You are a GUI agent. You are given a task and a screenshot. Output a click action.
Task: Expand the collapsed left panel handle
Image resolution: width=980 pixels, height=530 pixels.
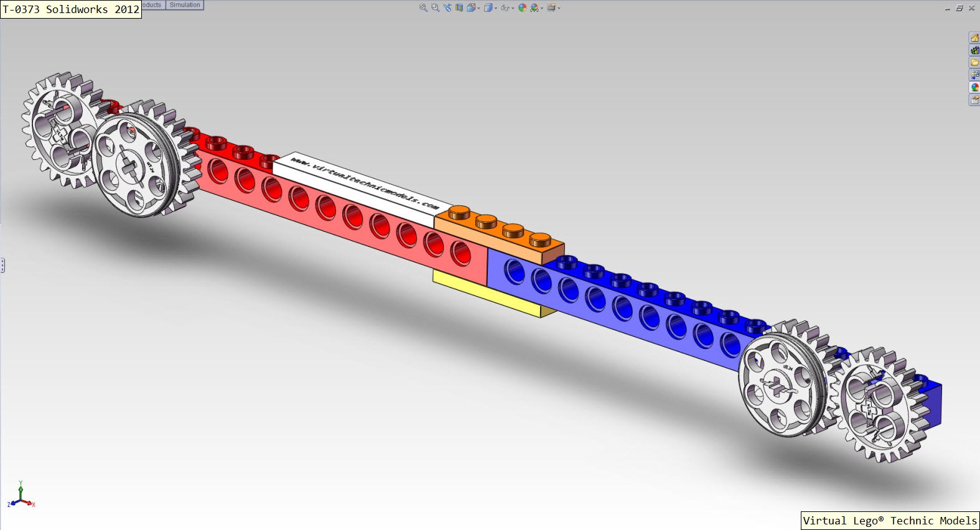[2, 266]
